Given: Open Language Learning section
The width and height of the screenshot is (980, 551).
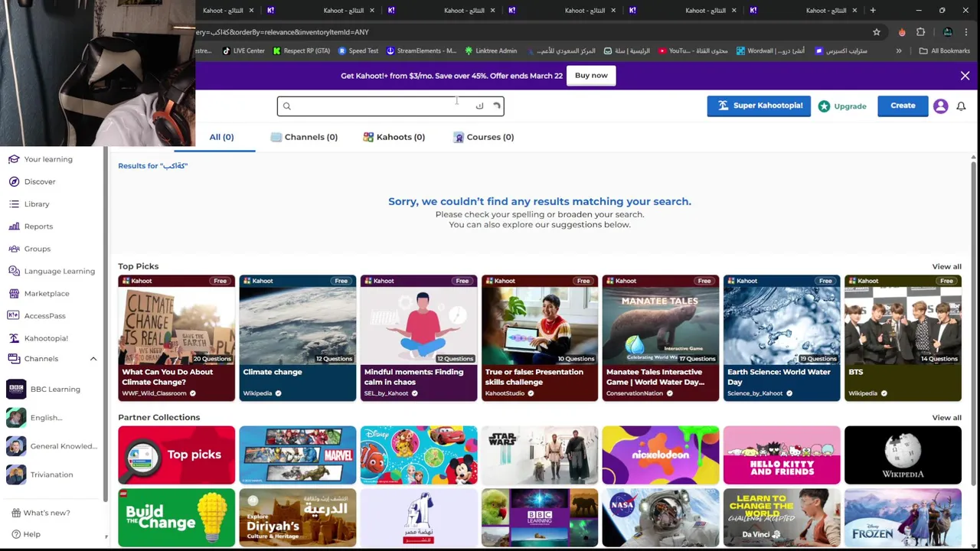Looking at the screenshot, I should (x=51, y=271).
